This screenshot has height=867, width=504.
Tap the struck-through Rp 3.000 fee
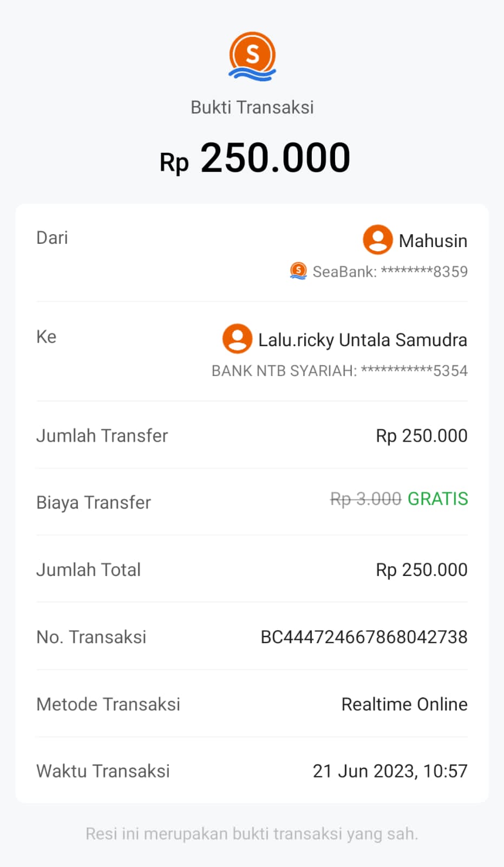[365, 499]
